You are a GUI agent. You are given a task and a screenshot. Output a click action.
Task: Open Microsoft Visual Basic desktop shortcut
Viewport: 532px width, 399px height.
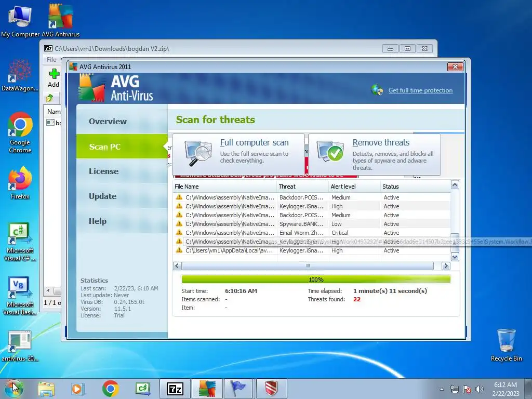(20, 296)
